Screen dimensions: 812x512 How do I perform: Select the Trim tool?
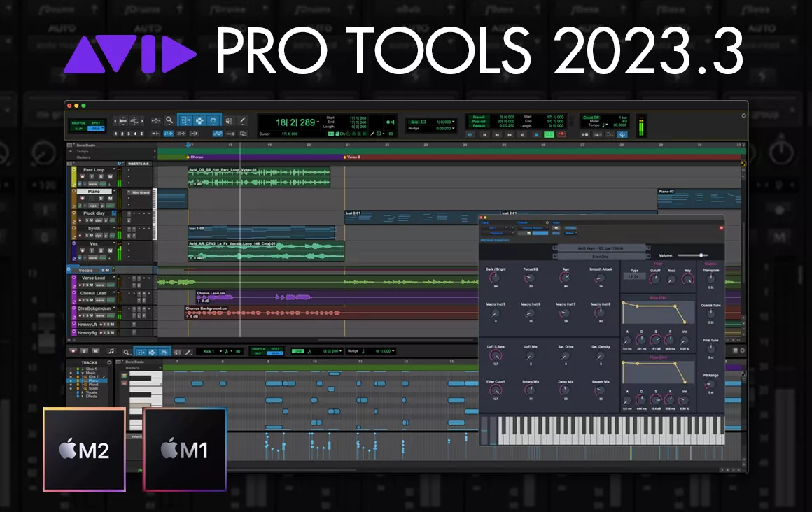pyautogui.click(x=186, y=120)
